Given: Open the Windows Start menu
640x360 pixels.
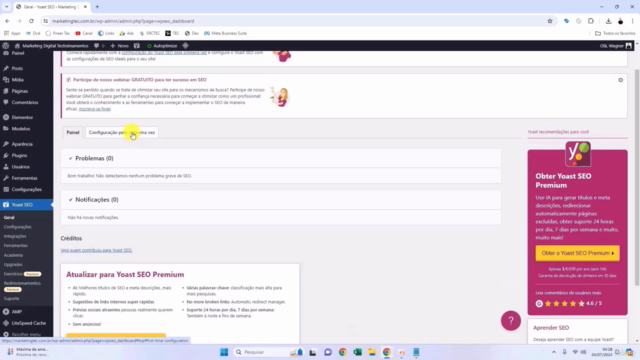Looking at the screenshot, I should tap(224, 352).
